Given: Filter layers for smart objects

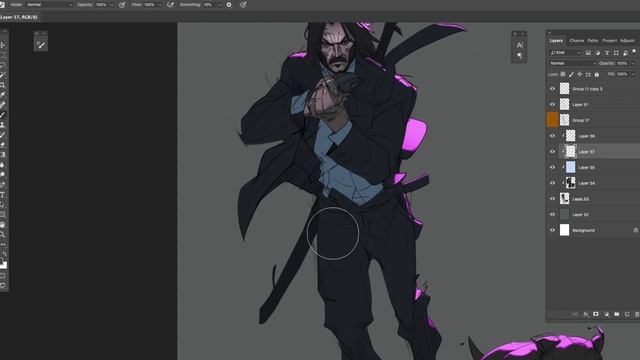Looking at the screenshot, I should pos(625,53).
